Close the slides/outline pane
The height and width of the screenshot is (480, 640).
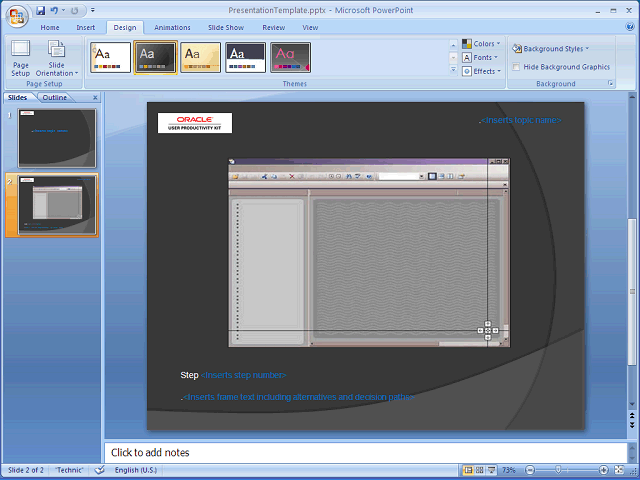(x=95, y=98)
